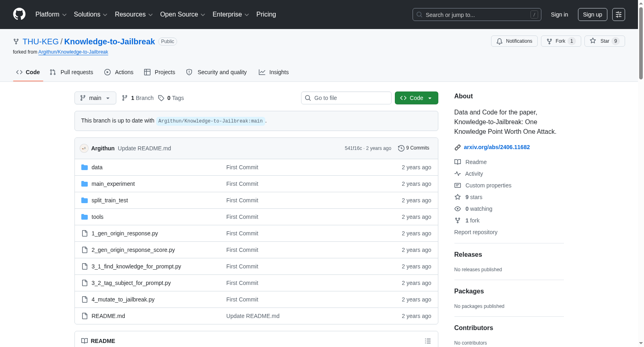Open the forked-from Argithun/Knowledge-to-Jailbreak link
This screenshot has height=347, width=644.
[73, 52]
